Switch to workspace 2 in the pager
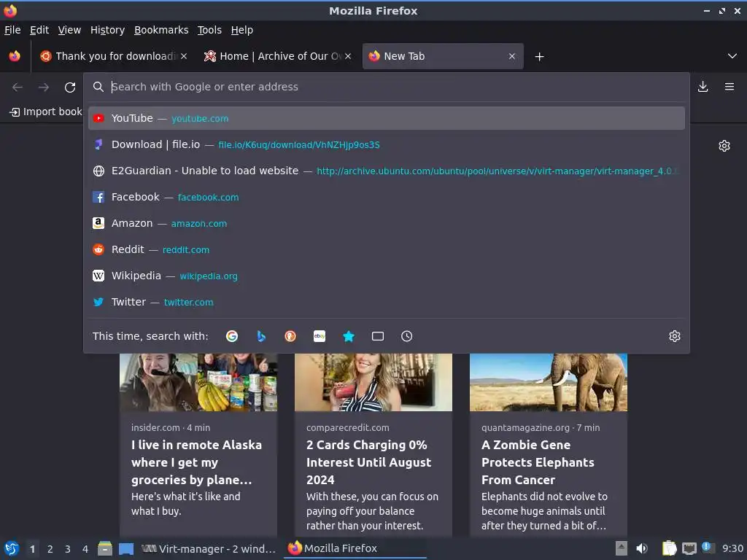 (x=50, y=549)
